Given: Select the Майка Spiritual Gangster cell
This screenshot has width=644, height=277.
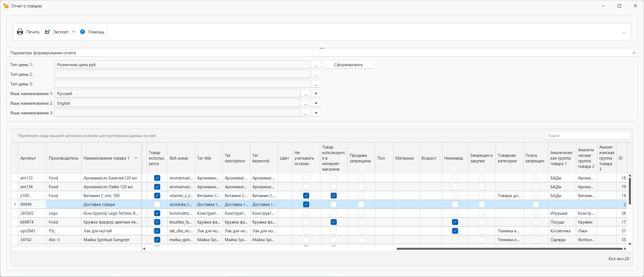Looking at the screenshot, I should click(111, 240).
